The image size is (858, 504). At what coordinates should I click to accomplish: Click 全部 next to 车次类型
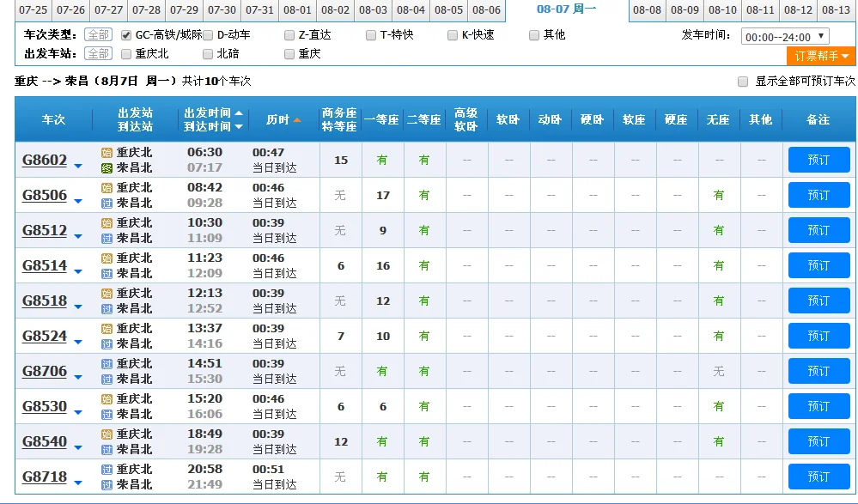pyautogui.click(x=97, y=35)
